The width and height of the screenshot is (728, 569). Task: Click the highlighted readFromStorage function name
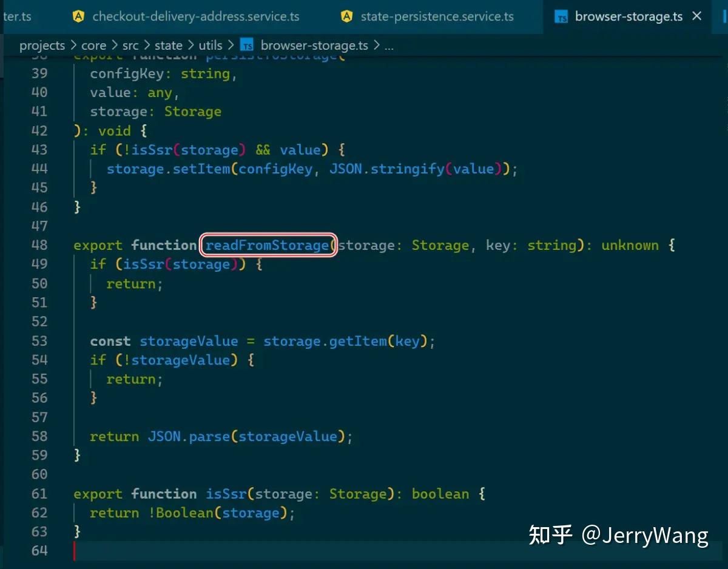point(268,245)
